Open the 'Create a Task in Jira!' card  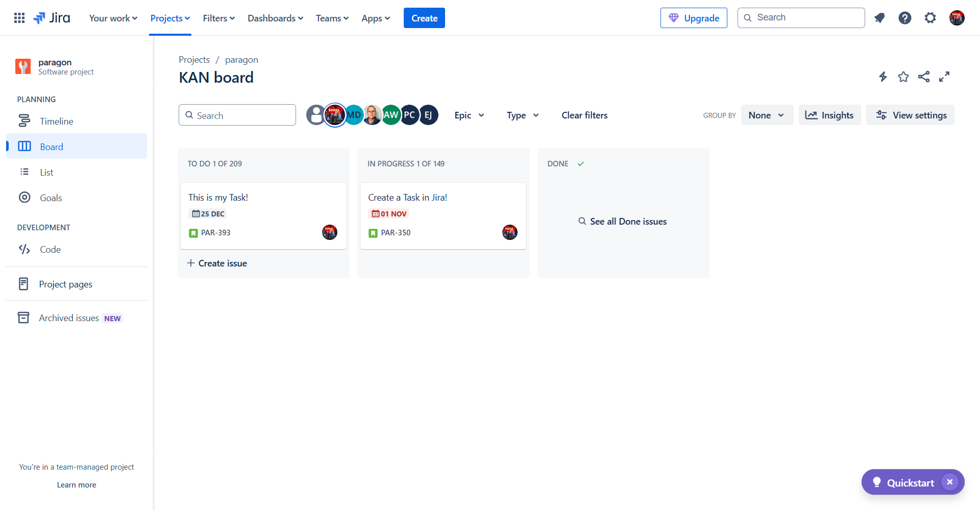pyautogui.click(x=443, y=215)
